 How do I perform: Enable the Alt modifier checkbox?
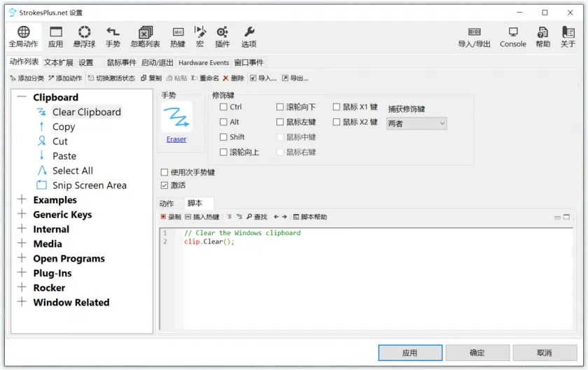pos(223,122)
